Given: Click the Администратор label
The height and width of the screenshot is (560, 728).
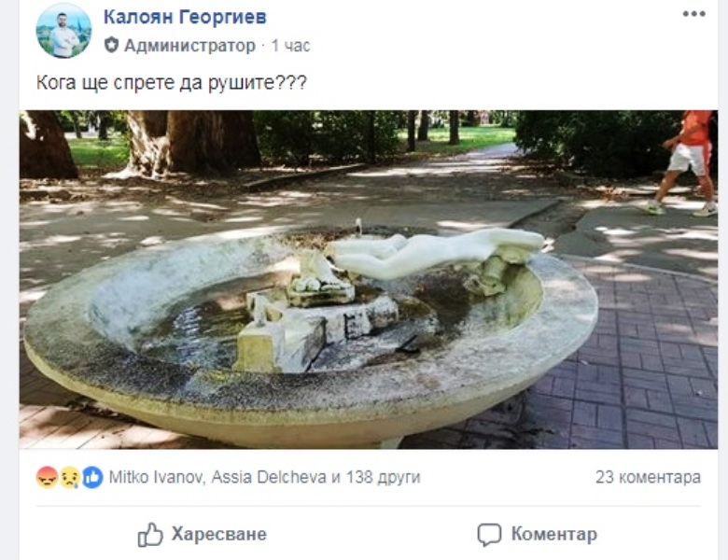Looking at the screenshot, I should point(189,46).
